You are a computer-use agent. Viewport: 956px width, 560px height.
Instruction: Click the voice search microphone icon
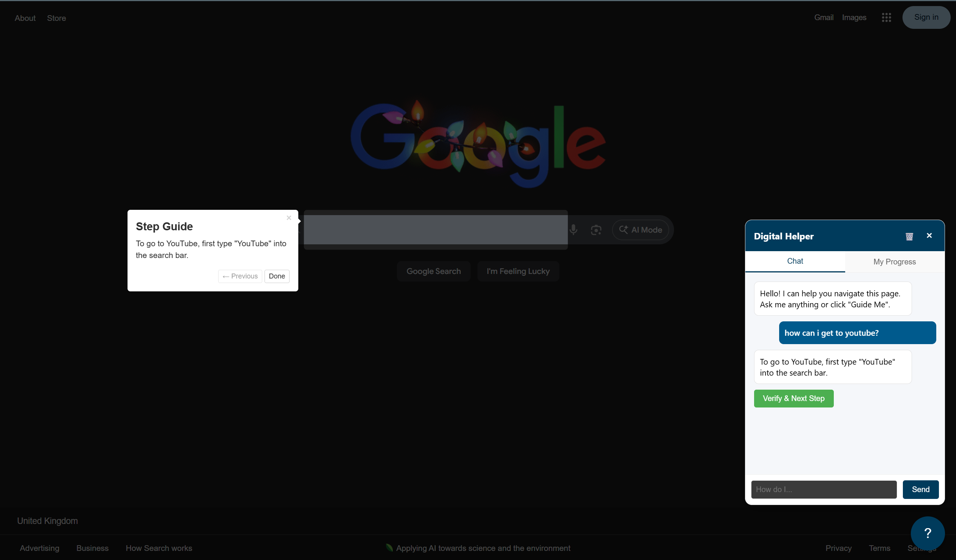click(573, 230)
